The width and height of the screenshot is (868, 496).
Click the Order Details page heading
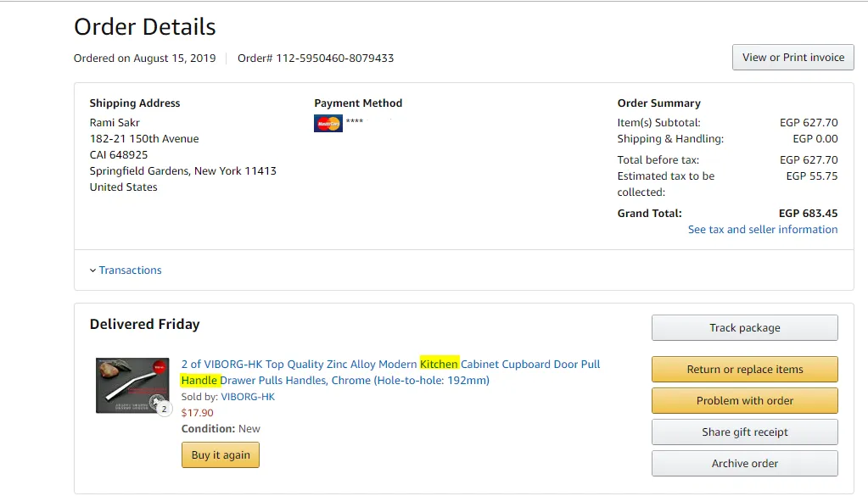tap(144, 26)
